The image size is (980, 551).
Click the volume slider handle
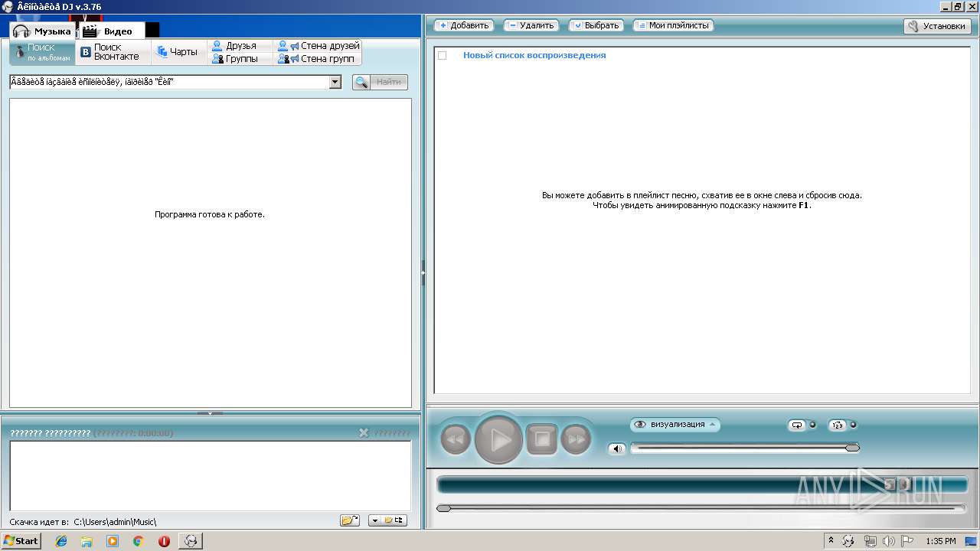pyautogui.click(x=852, y=448)
